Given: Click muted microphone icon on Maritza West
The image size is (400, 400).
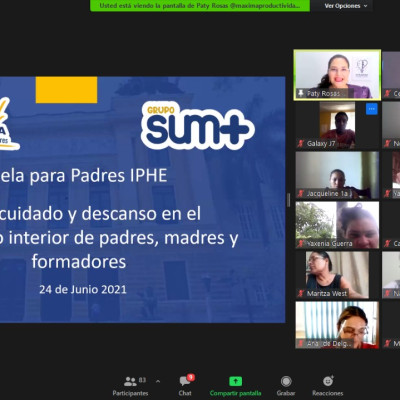Looking at the screenshot, I should pyautogui.click(x=301, y=293).
